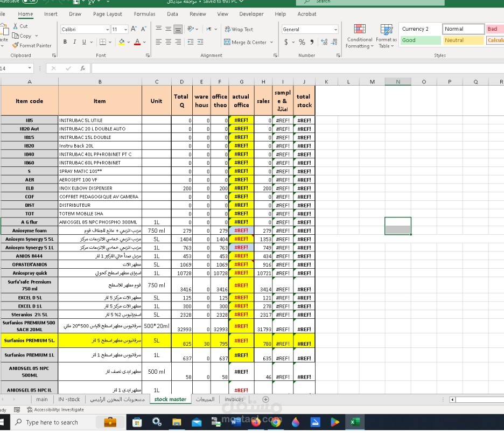
Task: Open File Explorer from taskbar
Action: point(177,422)
